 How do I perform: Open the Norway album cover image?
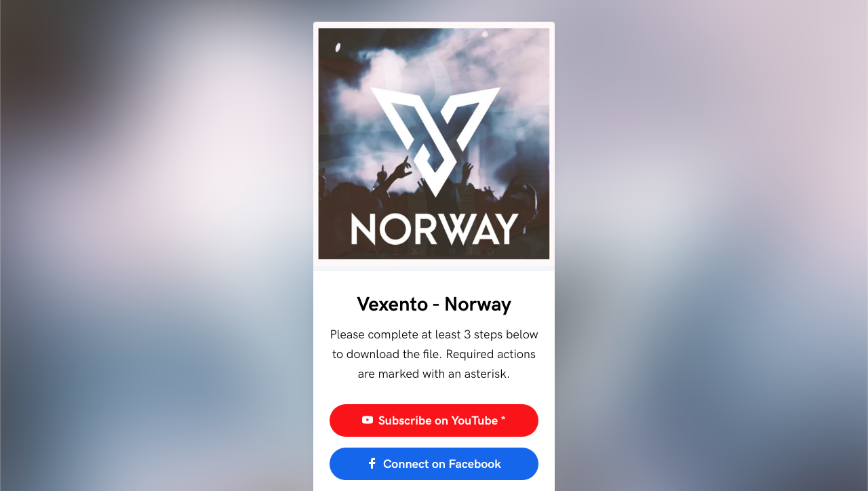tap(434, 143)
